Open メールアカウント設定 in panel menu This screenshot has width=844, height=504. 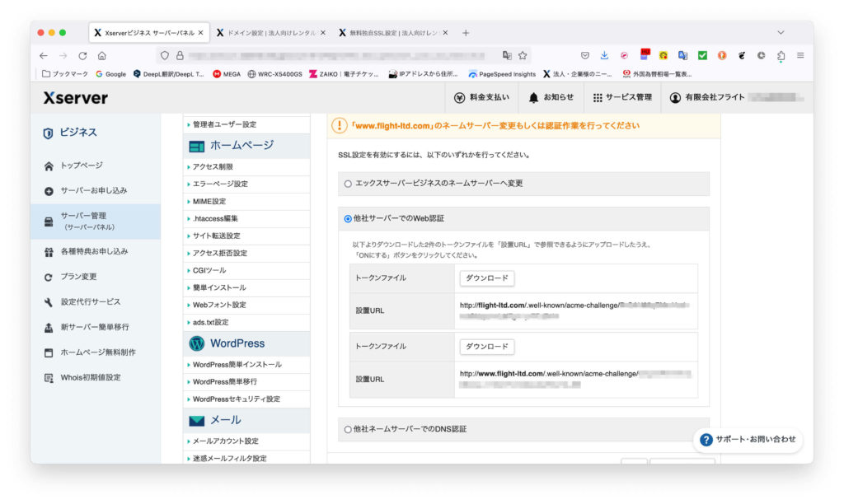(246, 441)
